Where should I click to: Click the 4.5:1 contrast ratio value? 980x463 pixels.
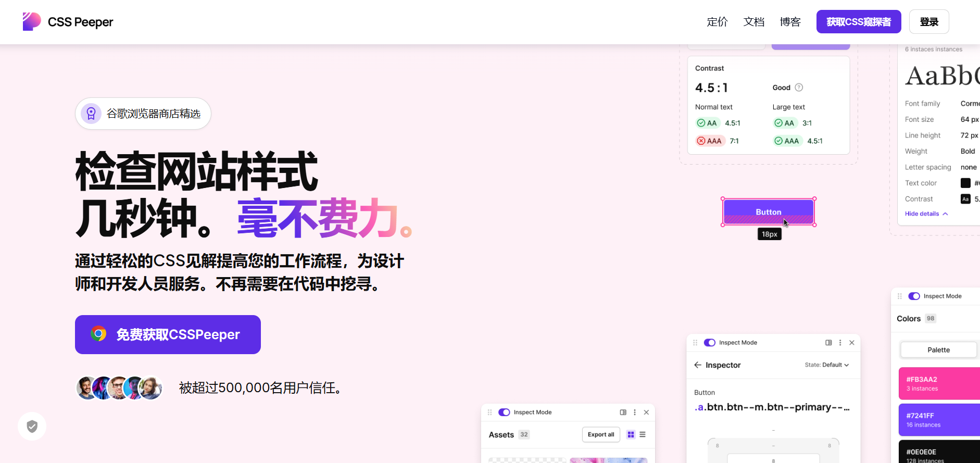click(x=711, y=87)
